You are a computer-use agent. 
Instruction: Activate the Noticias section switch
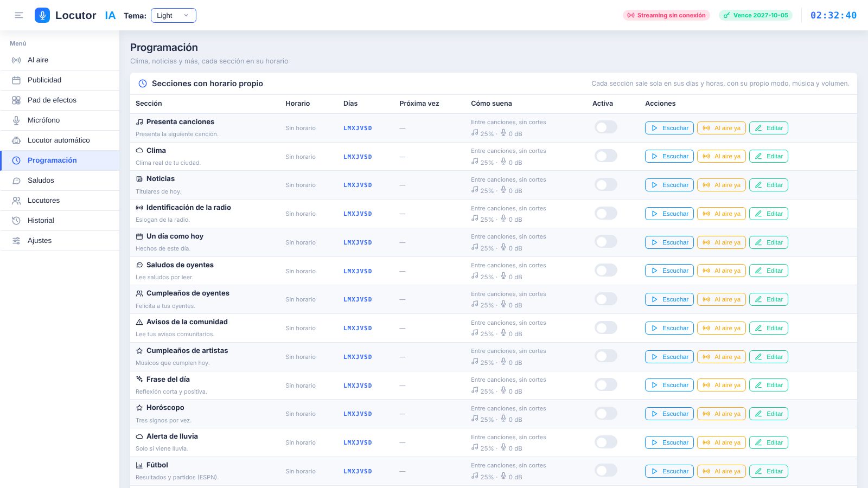point(606,184)
